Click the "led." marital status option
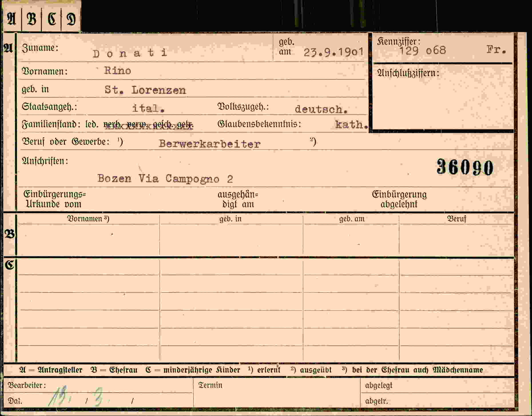The height and width of the screenshot is (416, 532). (92, 124)
